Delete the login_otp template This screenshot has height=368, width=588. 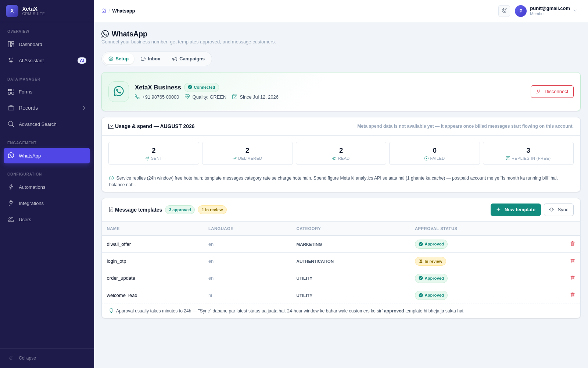click(x=573, y=261)
